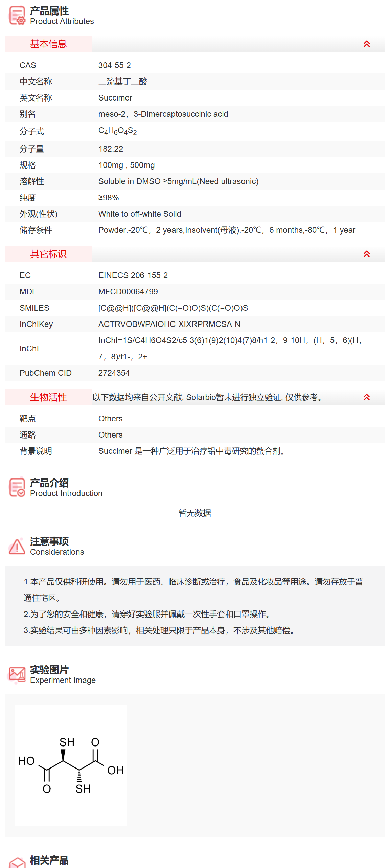391x868 pixels.
Task: Click the Product Introduction section icon
Action: tap(17, 487)
